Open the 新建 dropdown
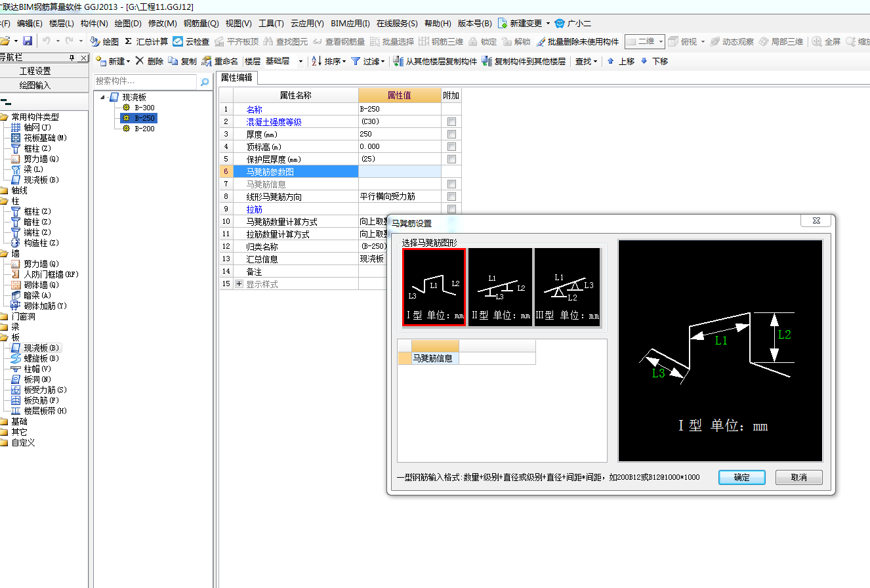Image resolution: width=870 pixels, height=588 pixels. pos(113,61)
